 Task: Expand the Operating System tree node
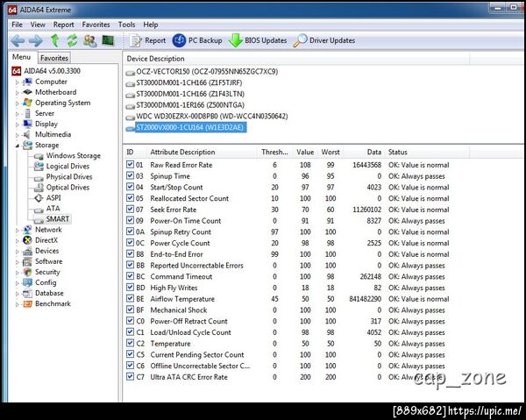point(18,103)
